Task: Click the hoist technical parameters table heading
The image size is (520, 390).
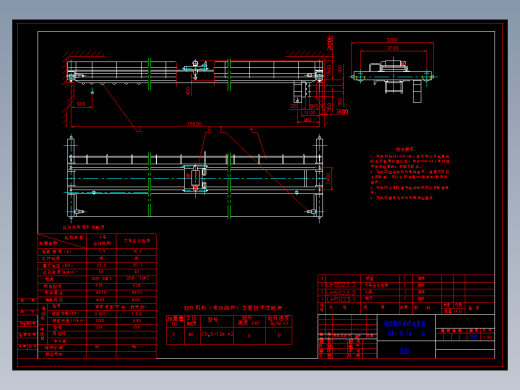Action: click(233, 308)
